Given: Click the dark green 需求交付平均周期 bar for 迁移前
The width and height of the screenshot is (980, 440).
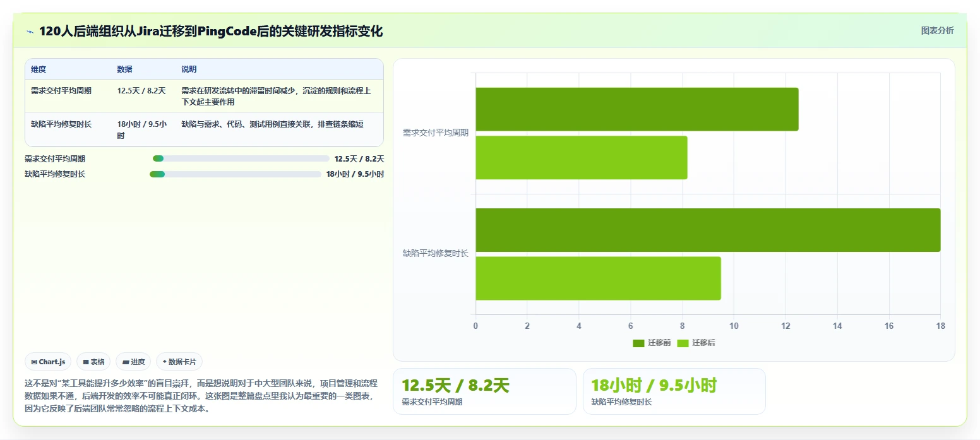Looking at the screenshot, I should [x=637, y=109].
